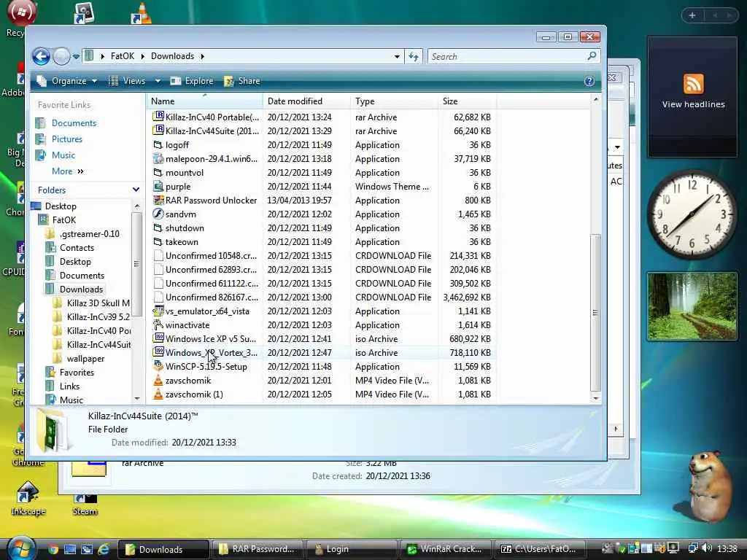The image size is (747, 560).
Task: Select .gstreamer-0.10 folder in tree
Action: click(x=89, y=234)
